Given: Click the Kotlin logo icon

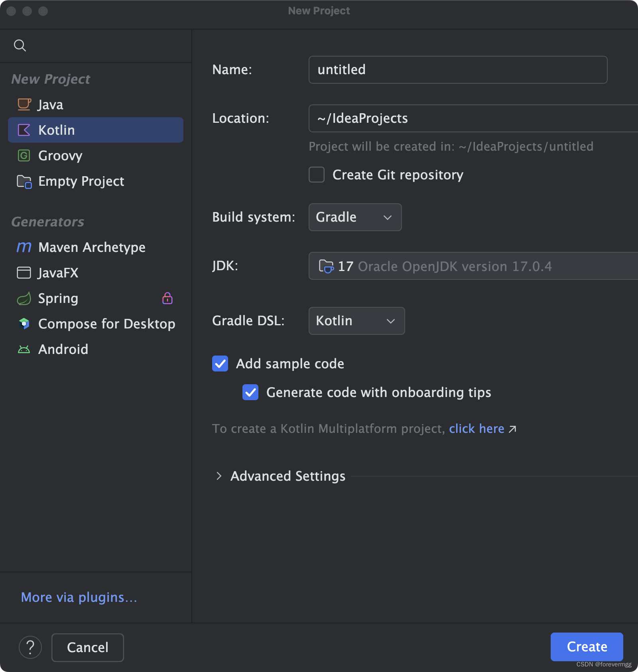Looking at the screenshot, I should tap(24, 130).
